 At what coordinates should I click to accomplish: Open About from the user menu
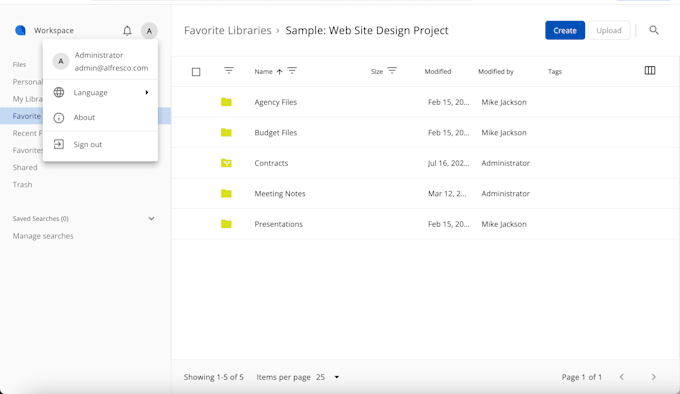(100, 117)
